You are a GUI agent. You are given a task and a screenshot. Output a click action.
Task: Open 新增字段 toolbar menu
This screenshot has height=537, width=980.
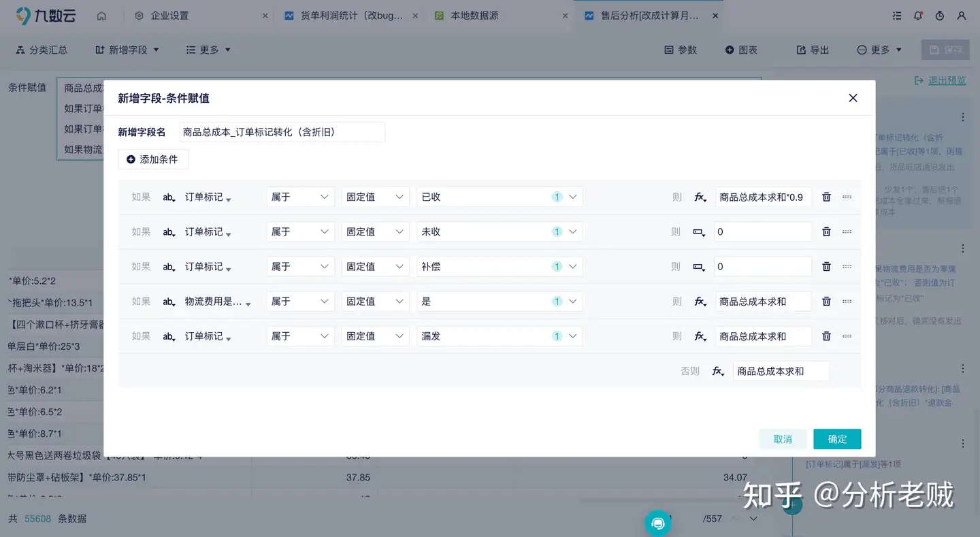point(127,50)
